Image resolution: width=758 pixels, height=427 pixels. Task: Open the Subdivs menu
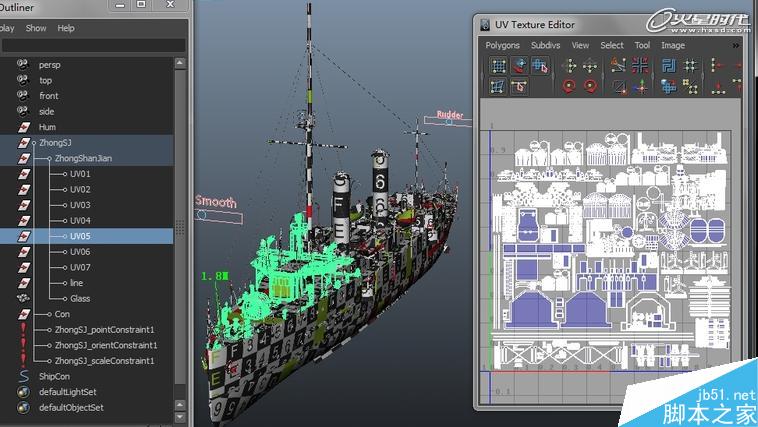tap(545, 45)
